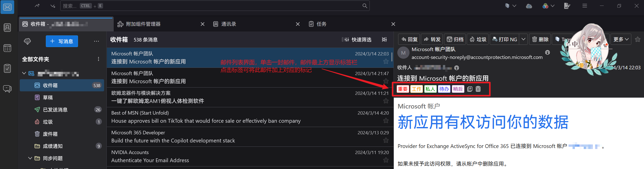Open the Calendar space icon
644x169 pixels.
tap(7, 48)
